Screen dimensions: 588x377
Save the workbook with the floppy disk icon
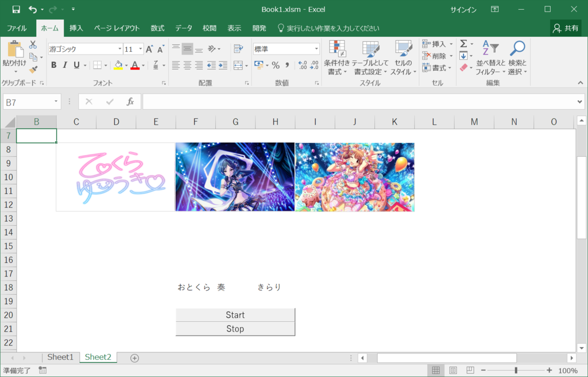click(16, 9)
